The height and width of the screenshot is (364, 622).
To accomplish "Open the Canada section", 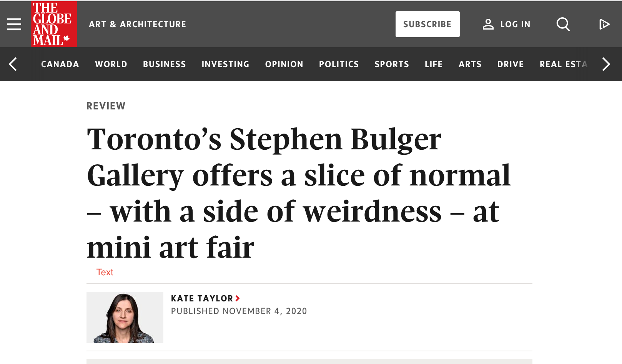I will [60, 64].
